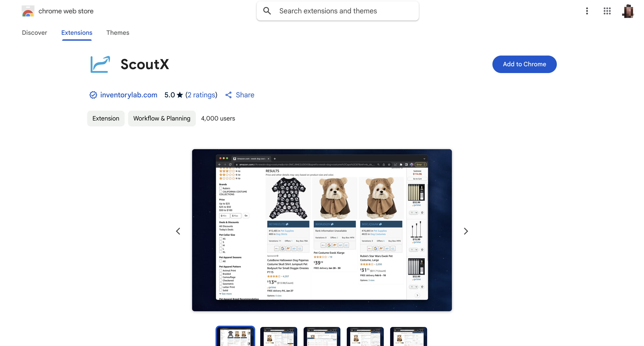644x346 pixels.
Task: Select the second screenshot thumbnail
Action: pyautogui.click(x=278, y=336)
